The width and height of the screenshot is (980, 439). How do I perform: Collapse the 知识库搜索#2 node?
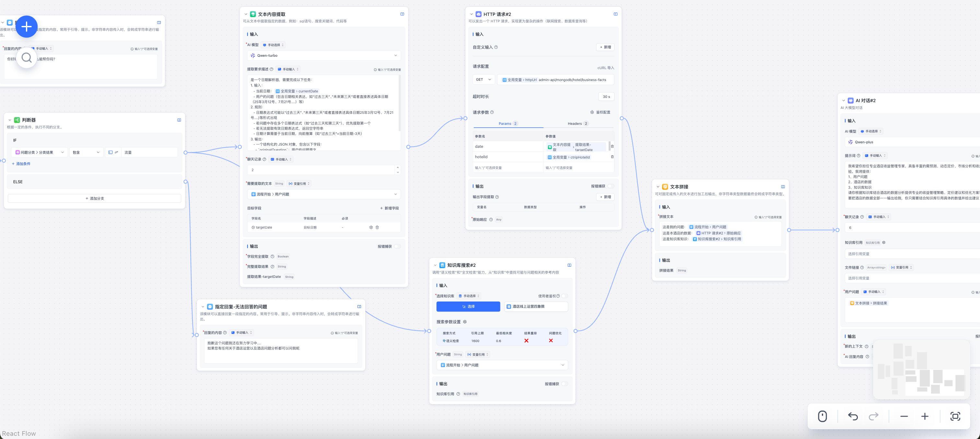435,265
